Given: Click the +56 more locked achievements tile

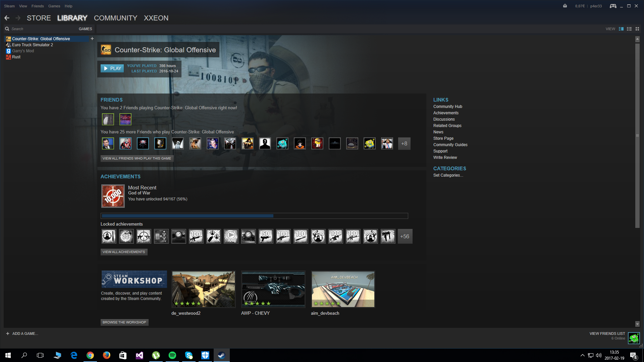Looking at the screenshot, I should 405,236.
